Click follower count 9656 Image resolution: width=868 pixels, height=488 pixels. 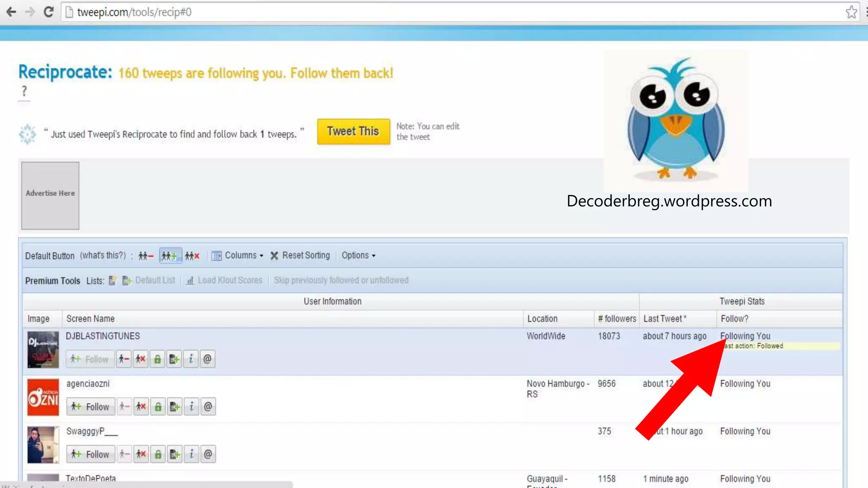pyautogui.click(x=606, y=383)
